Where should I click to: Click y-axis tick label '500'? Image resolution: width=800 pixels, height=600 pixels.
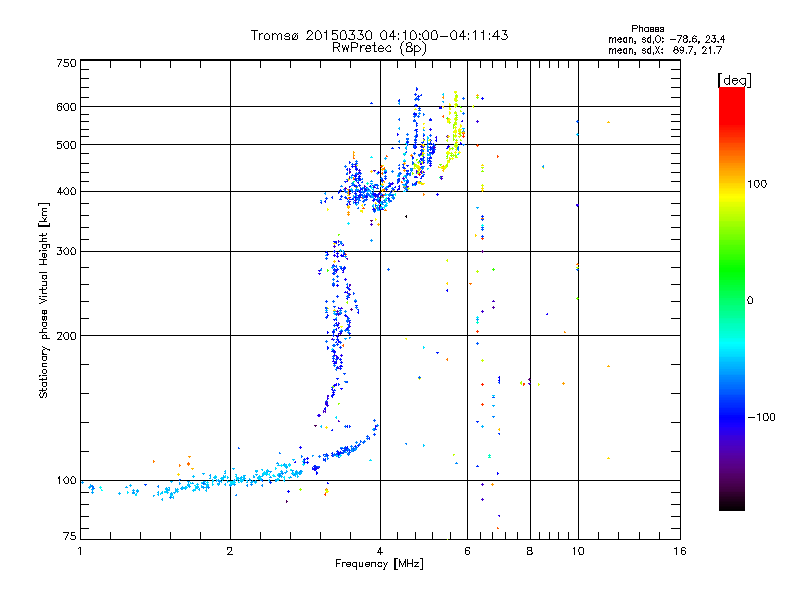[66, 145]
